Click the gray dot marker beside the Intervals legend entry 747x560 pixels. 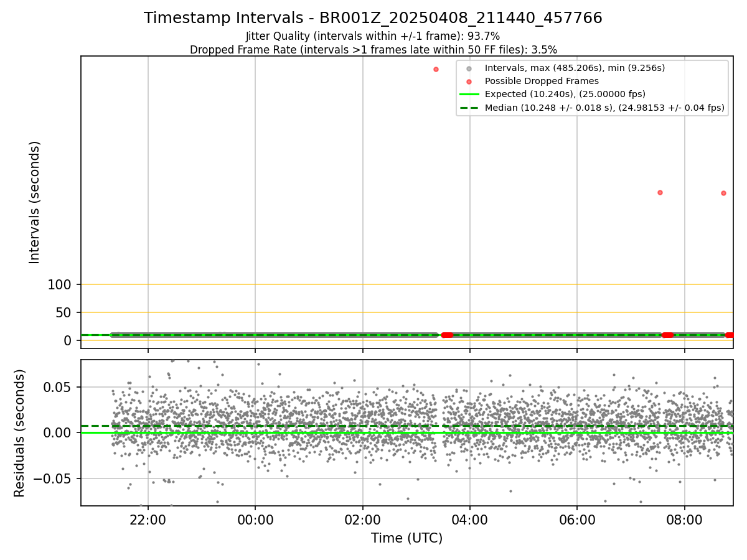[x=469, y=68]
